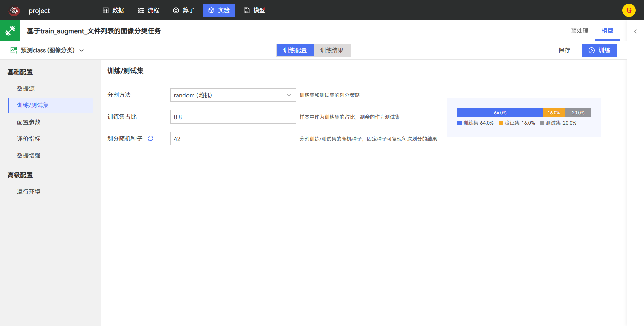Open 运行环境 in the sidebar
This screenshot has width=644, height=326.
pyautogui.click(x=50, y=192)
